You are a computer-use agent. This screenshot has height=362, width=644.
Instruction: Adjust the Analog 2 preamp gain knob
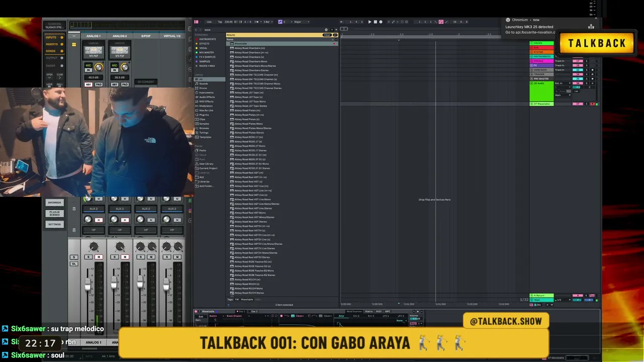coord(124,67)
